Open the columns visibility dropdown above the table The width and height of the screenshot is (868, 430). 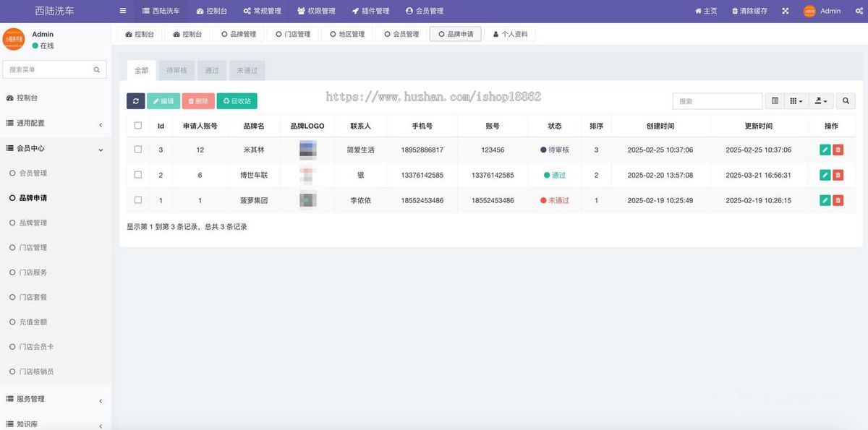(x=796, y=100)
